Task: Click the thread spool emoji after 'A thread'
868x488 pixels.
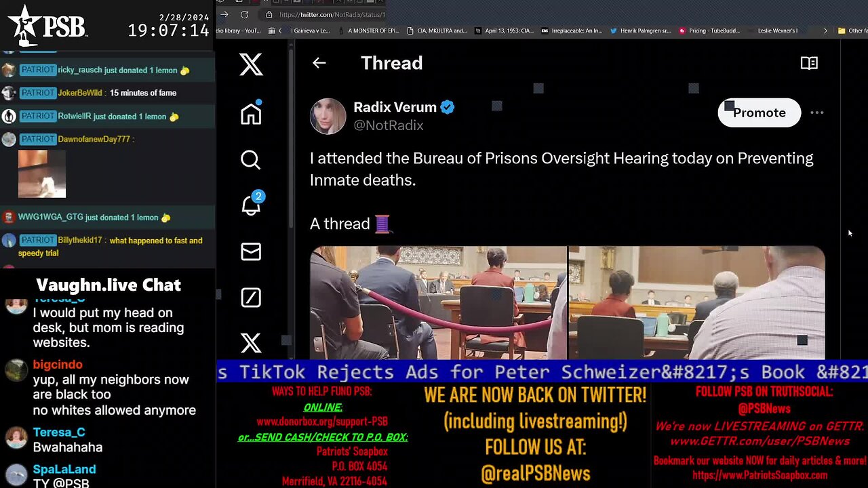Action: pyautogui.click(x=382, y=223)
